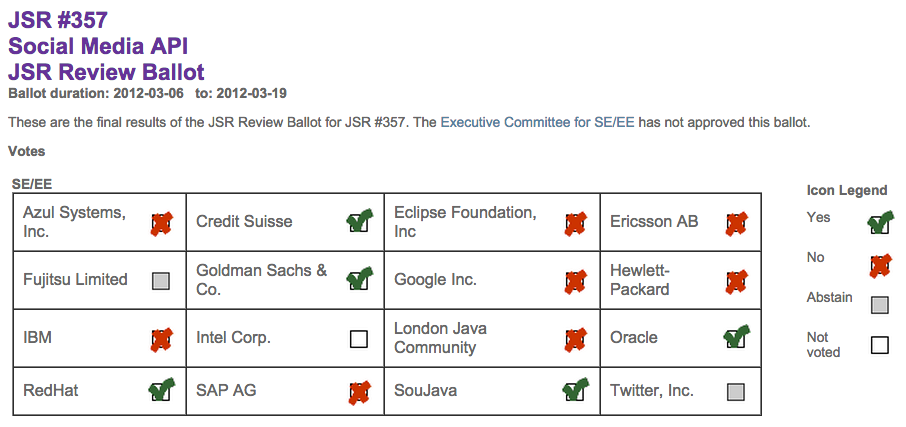This screenshot has height=427, width=906.
Task: Click Twitter, Inc.'s gray Abstain box
Action: tap(736, 392)
